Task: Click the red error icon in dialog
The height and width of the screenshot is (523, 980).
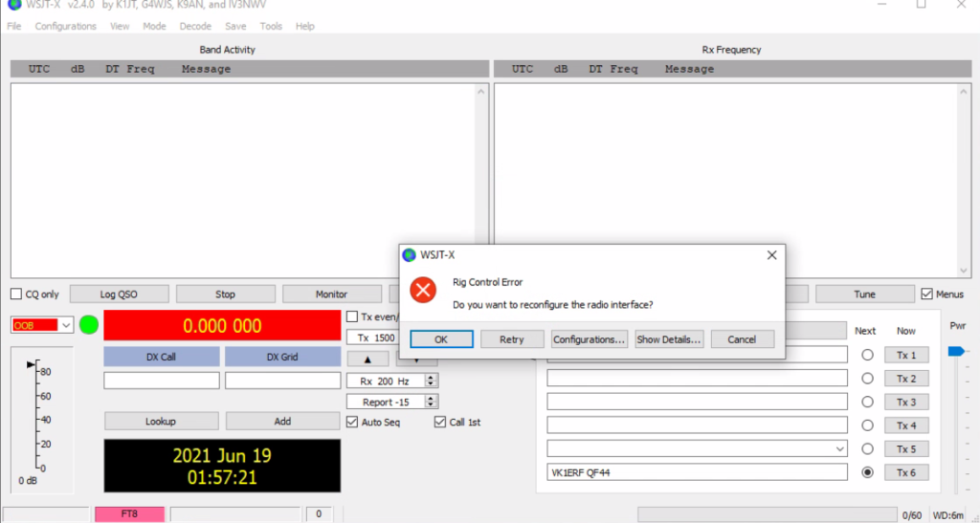Action: tap(422, 289)
